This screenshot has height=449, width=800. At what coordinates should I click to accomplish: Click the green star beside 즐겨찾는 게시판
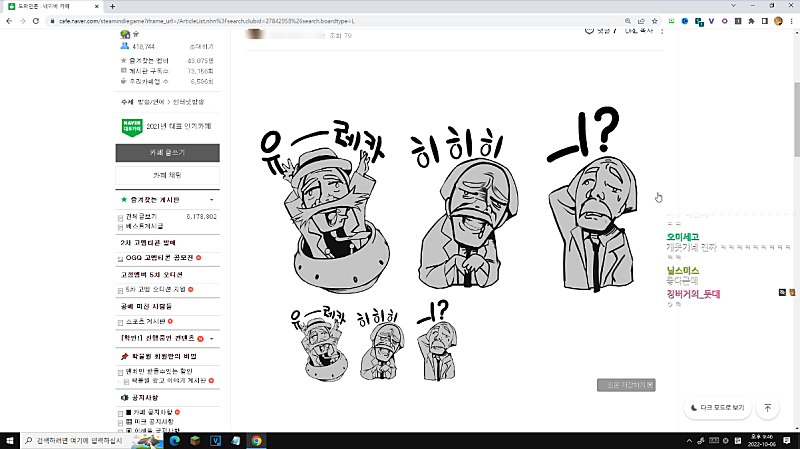point(123,199)
